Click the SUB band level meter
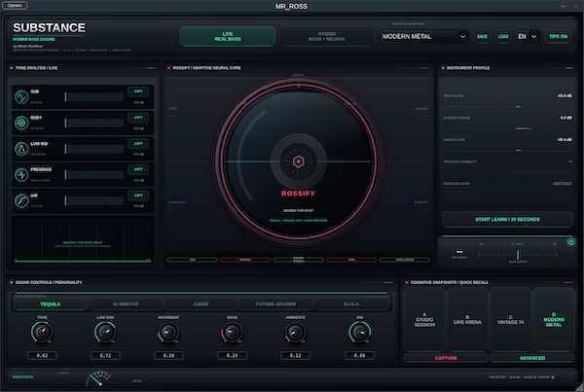 [94, 97]
